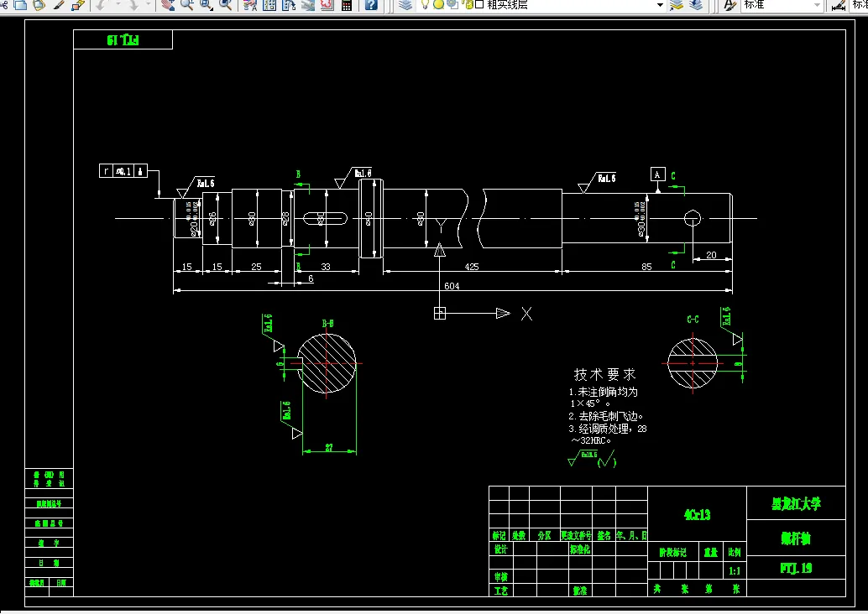The height and width of the screenshot is (614, 868).
Task: Expand the 标准 text style dropdown
Action: pyautogui.click(x=817, y=5)
